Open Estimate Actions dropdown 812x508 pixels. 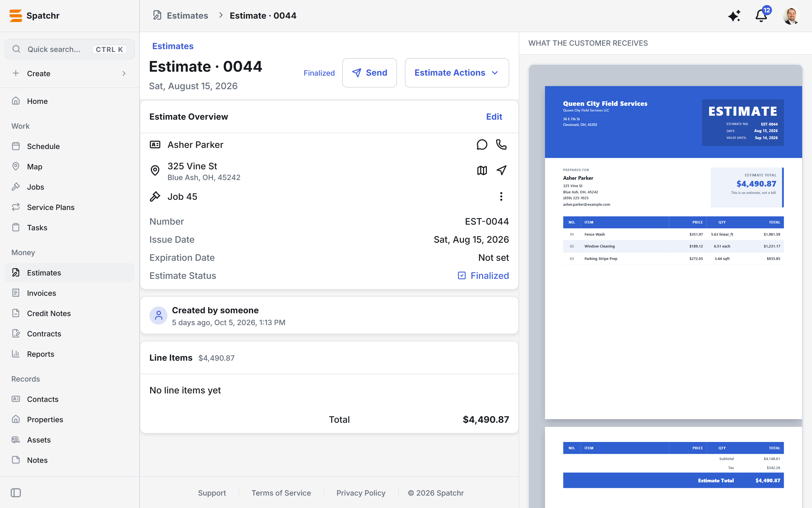[x=457, y=73]
